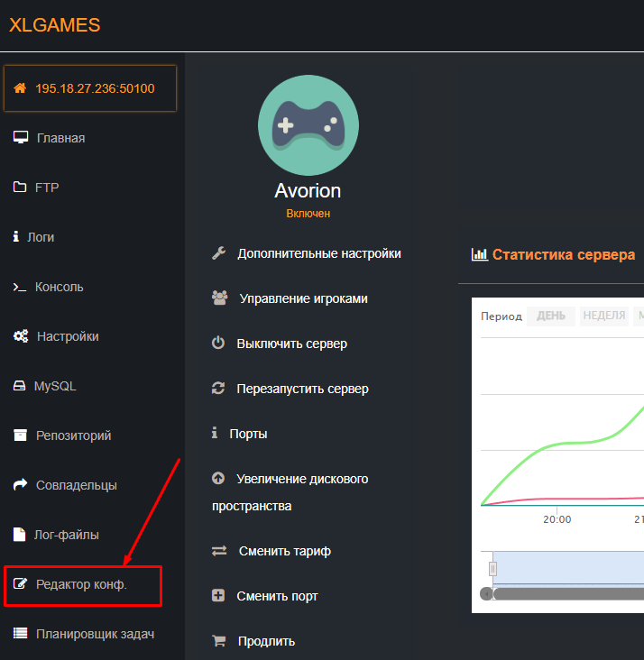Click the terminal prompt icon next to Консоль
Image resolution: width=644 pixels, height=660 pixels.
pyautogui.click(x=20, y=287)
